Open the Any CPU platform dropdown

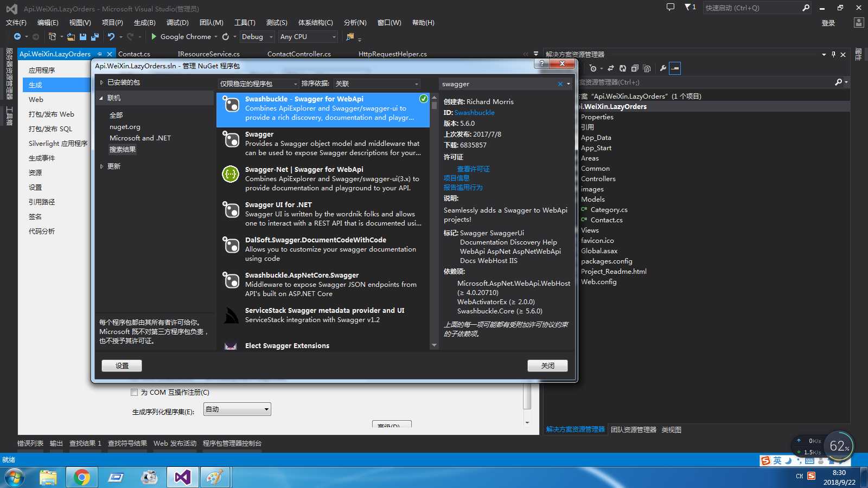pyautogui.click(x=308, y=36)
